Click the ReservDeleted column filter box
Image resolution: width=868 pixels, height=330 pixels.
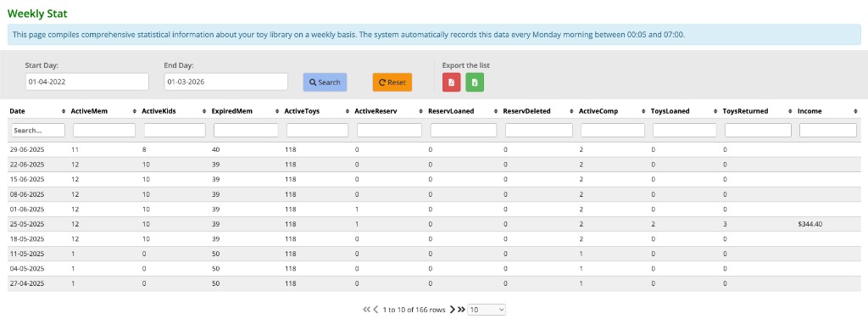(539, 130)
